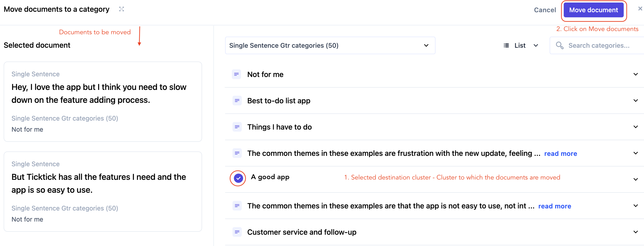Click the search magnifier icon
The image size is (644, 246).
559,45
